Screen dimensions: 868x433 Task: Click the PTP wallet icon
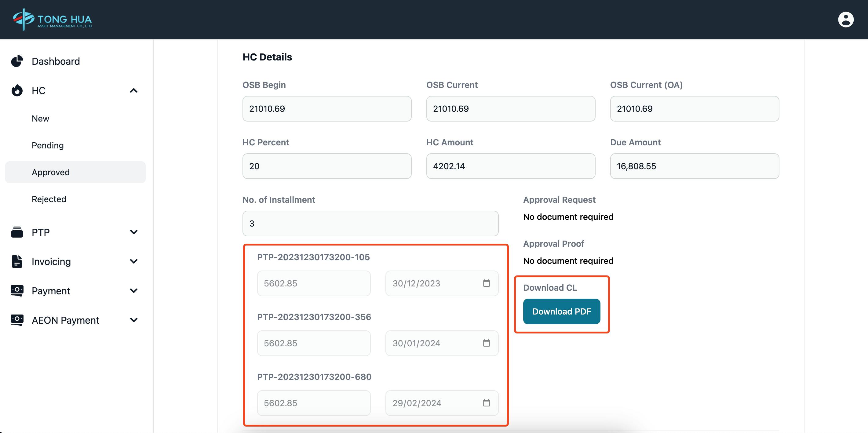point(17,232)
